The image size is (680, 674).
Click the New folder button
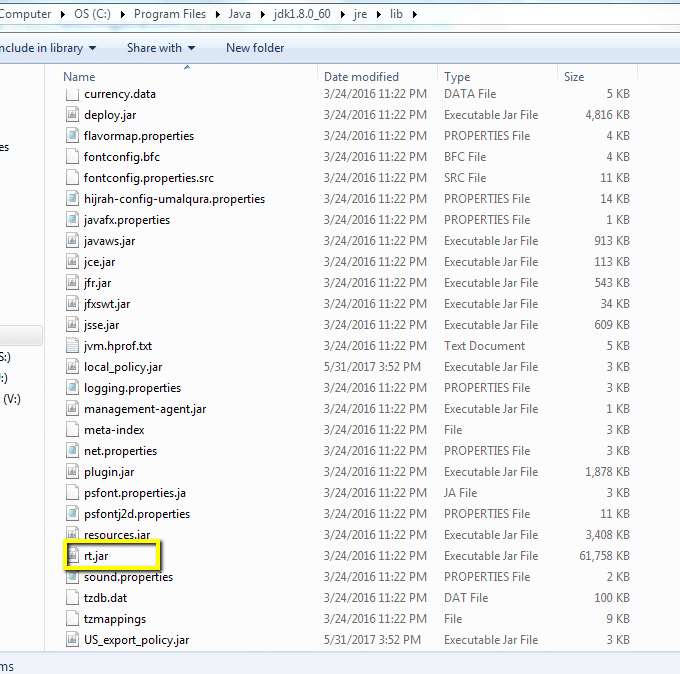(255, 48)
